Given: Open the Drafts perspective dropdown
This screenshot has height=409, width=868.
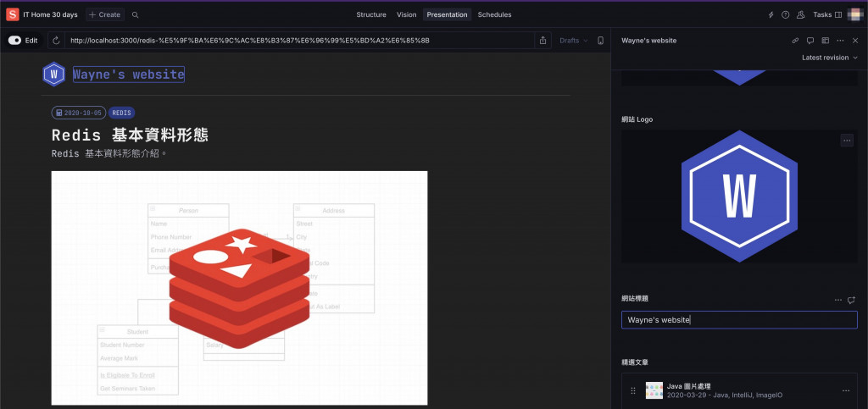Looking at the screenshot, I should point(574,41).
